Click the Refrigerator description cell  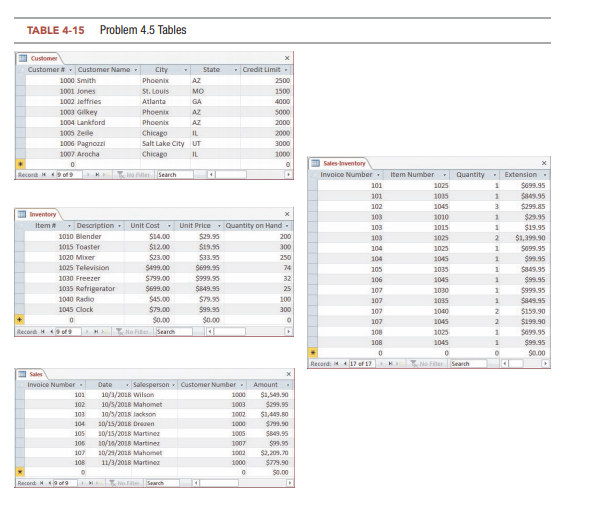(99, 289)
